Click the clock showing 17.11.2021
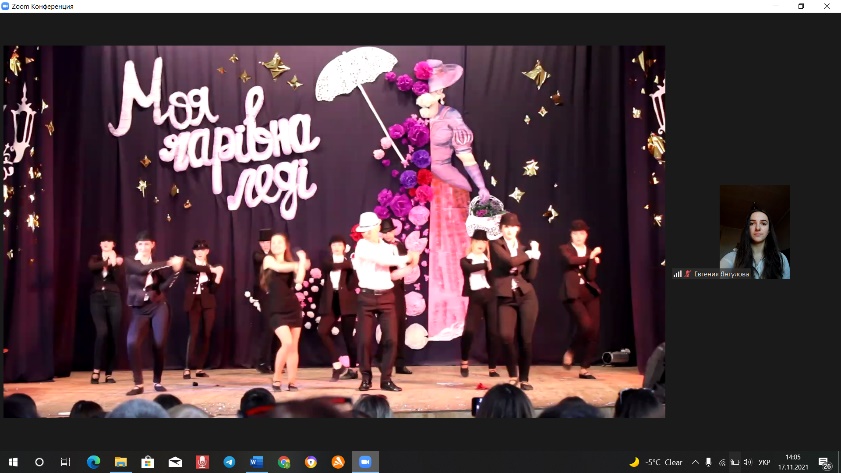 (794, 462)
